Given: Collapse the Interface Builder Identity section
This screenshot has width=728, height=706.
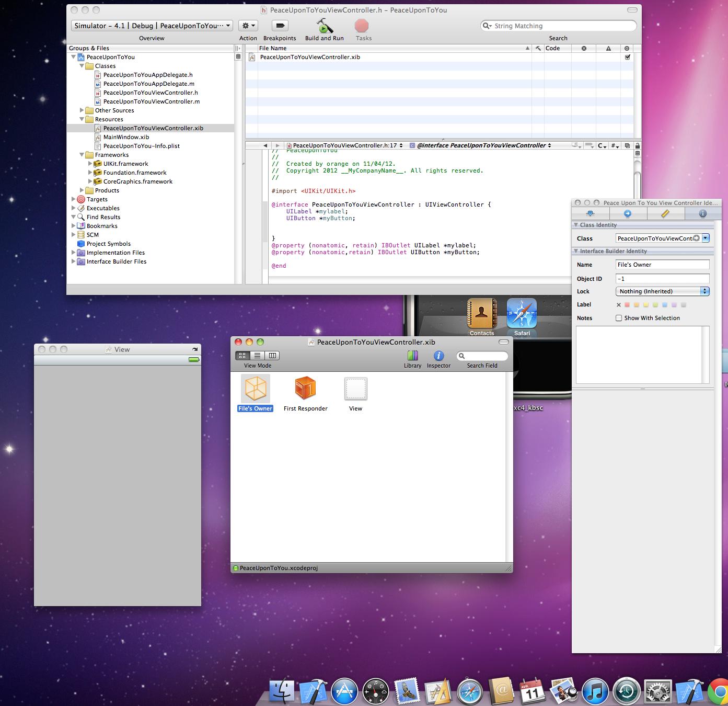Looking at the screenshot, I should point(576,251).
